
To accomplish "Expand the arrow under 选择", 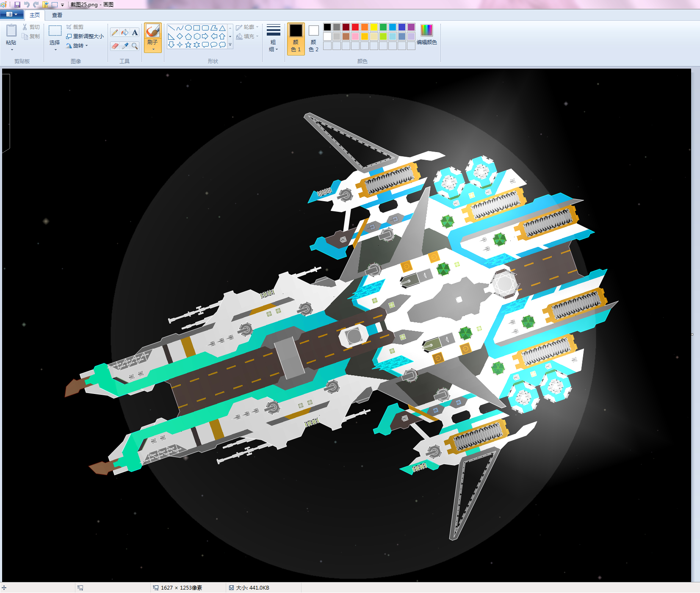I will 55,50.
